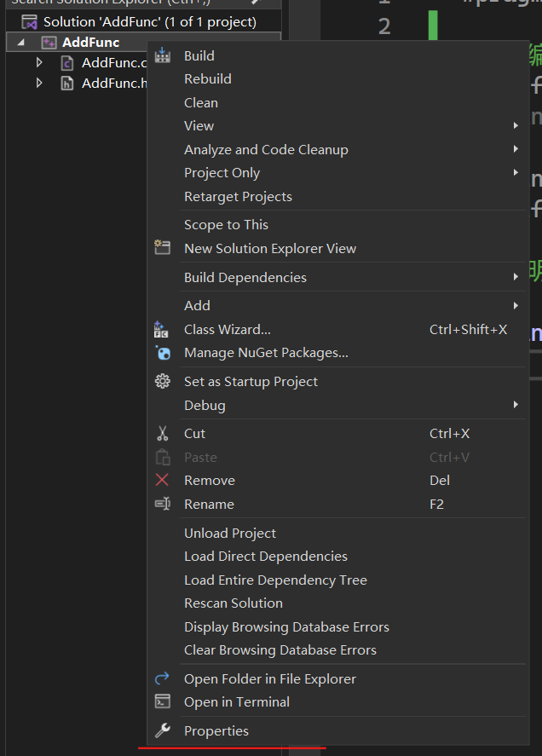Click the Open Folder in File Explorer icon
This screenshot has width=542, height=756.
click(x=162, y=678)
